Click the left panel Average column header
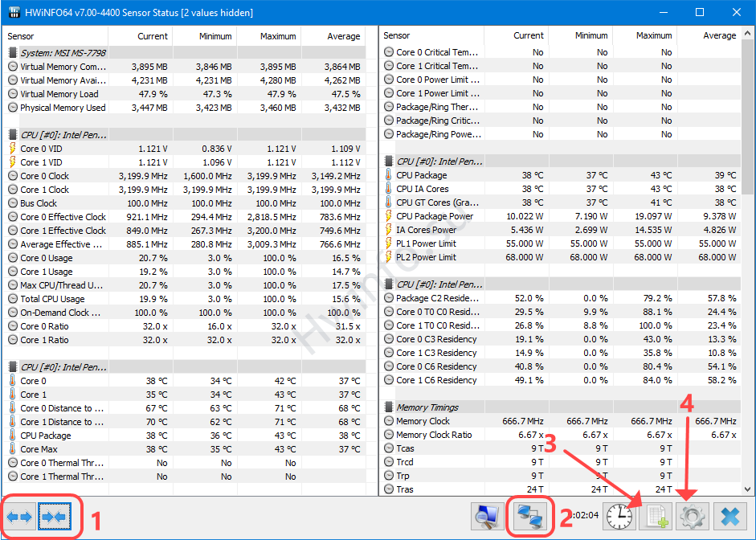The width and height of the screenshot is (756, 540). click(x=343, y=36)
